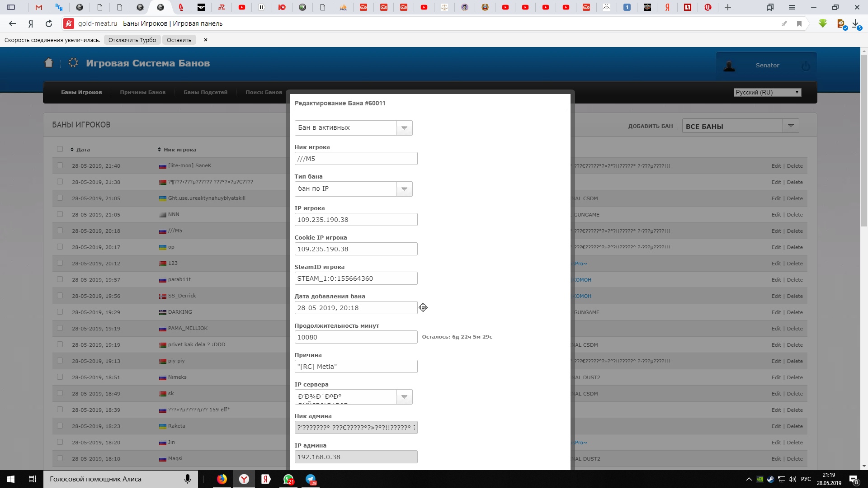Sort table by Ник игрока column
Viewport: 868px width, 490px height.
tap(177, 150)
